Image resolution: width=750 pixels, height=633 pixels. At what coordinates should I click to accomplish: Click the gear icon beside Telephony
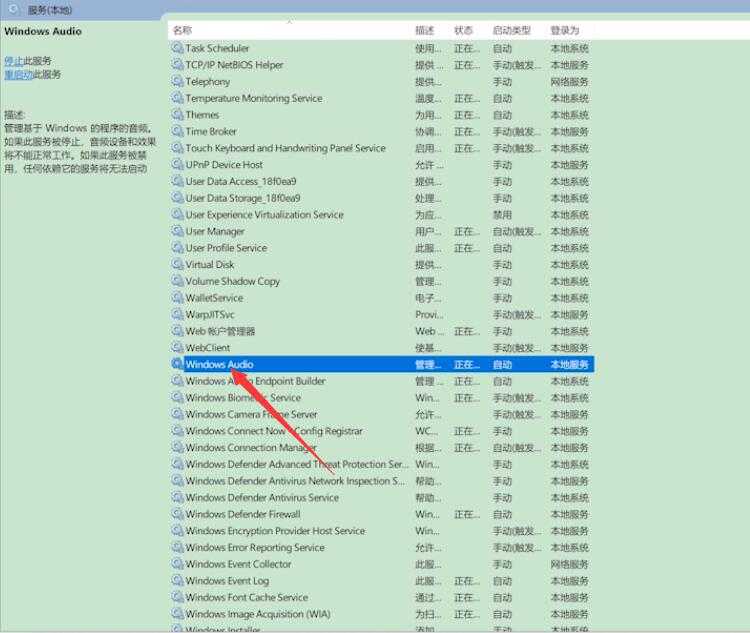tap(177, 81)
